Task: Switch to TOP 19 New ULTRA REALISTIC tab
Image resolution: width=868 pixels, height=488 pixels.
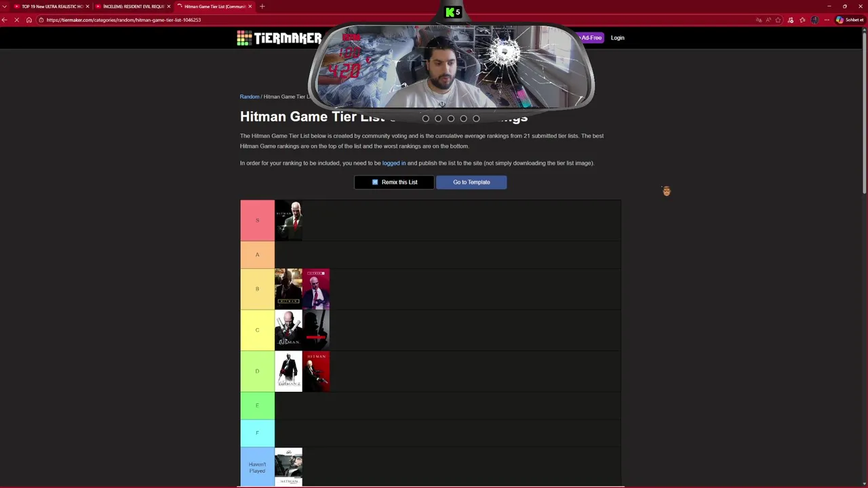Action: point(52,6)
